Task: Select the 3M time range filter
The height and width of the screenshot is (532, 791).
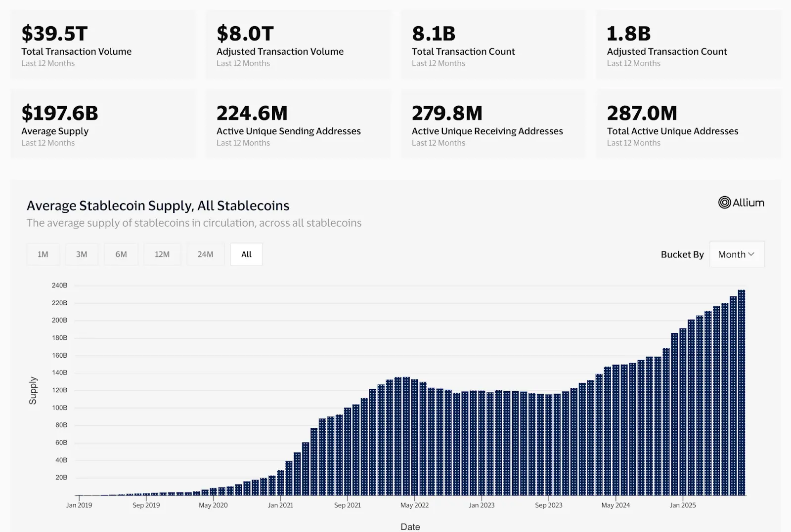Action: coord(82,254)
